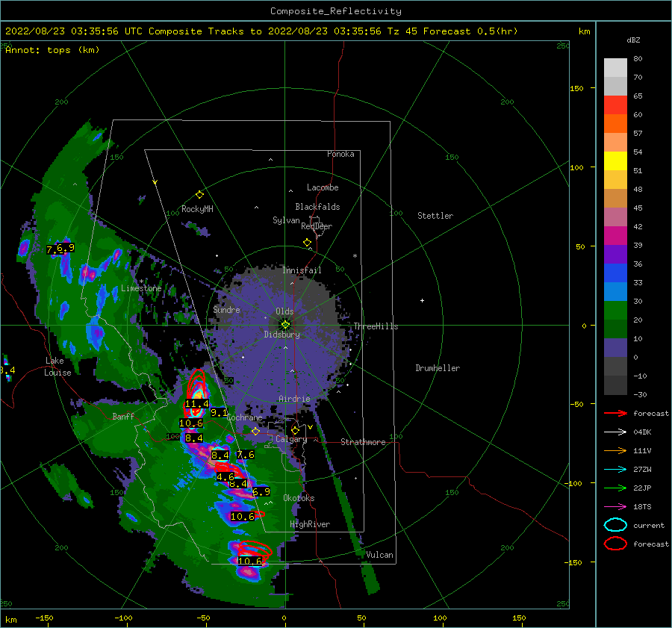This screenshot has width=672, height=628.
Task: Select the magenta 18TS arrow legend icon
Action: [615, 507]
